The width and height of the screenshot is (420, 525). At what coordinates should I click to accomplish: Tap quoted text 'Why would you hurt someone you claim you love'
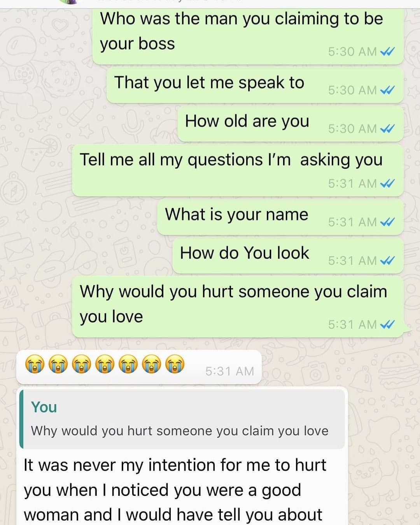pos(180,431)
